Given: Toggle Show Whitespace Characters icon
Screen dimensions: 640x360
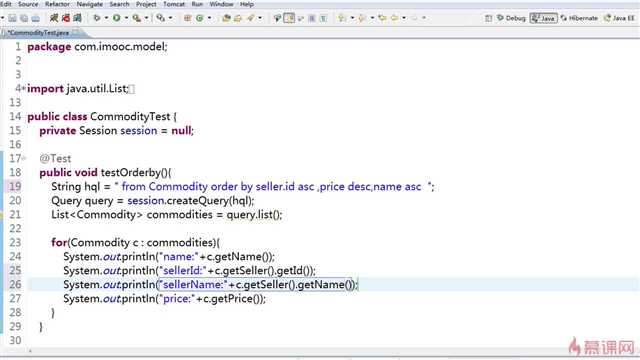Looking at the screenshot, I should (323, 18).
